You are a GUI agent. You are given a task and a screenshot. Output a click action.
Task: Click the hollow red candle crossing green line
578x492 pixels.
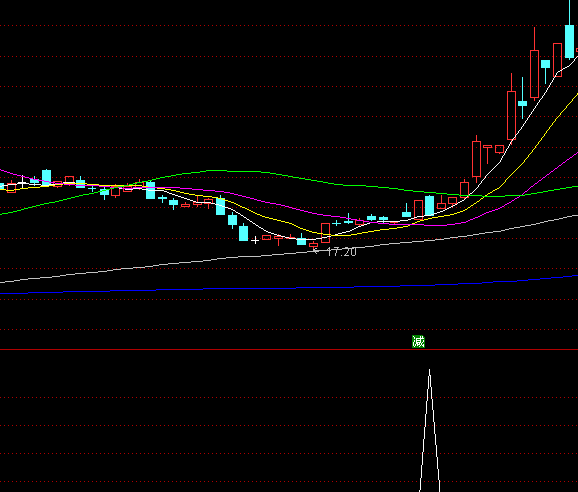pos(464,189)
